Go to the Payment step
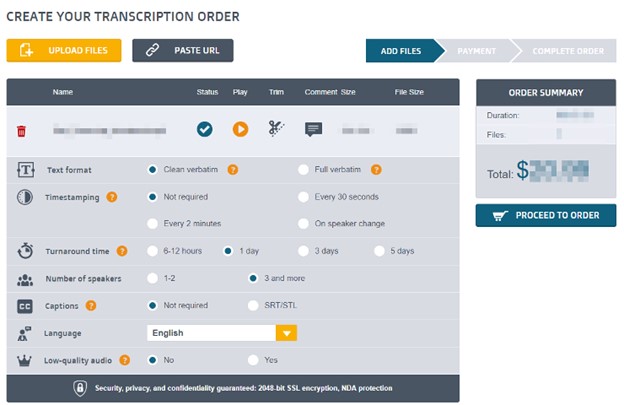 tap(476, 51)
